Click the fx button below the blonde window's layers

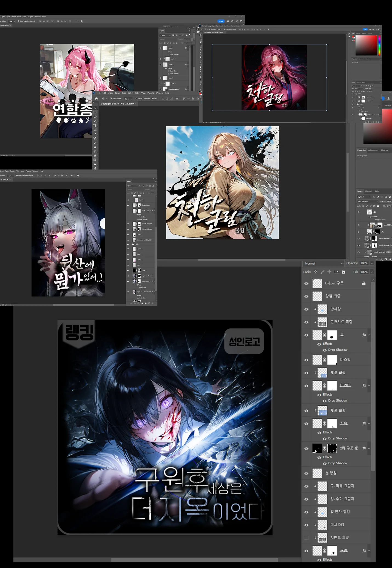[x=381, y=259]
